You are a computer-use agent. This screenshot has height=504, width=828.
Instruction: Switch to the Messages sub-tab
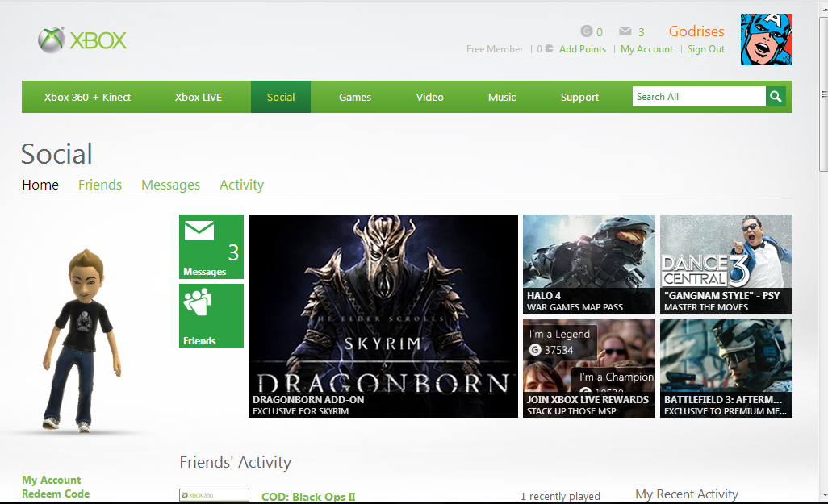(170, 185)
